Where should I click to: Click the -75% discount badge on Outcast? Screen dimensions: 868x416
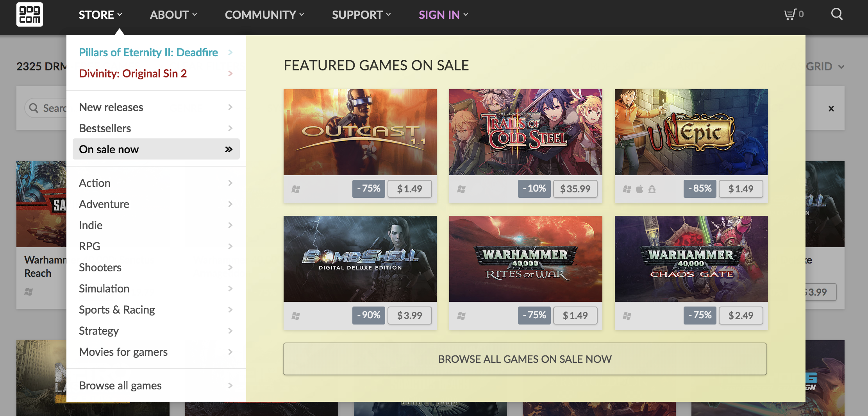(369, 189)
